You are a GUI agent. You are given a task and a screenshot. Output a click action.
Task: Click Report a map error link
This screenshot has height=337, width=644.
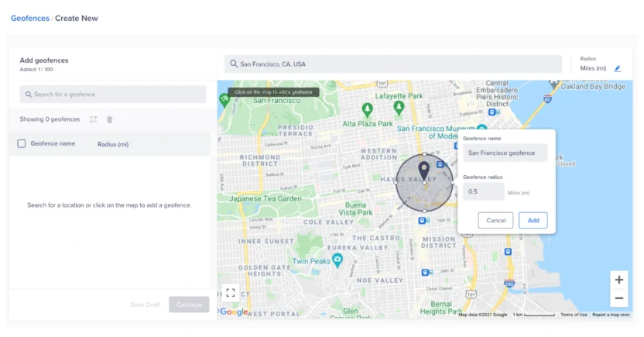coord(611,315)
